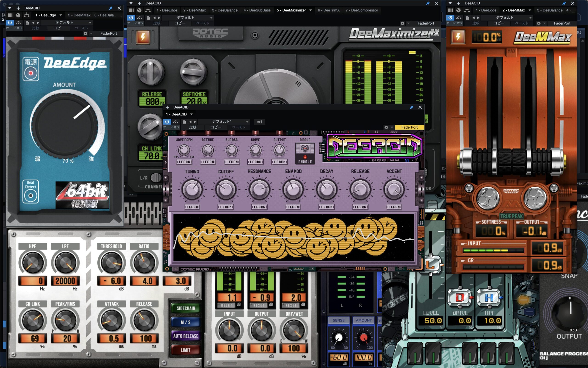Open the 5 - DeeMaximizer tab dropdown arrow
The height and width of the screenshot is (368, 588).
[x=311, y=10]
